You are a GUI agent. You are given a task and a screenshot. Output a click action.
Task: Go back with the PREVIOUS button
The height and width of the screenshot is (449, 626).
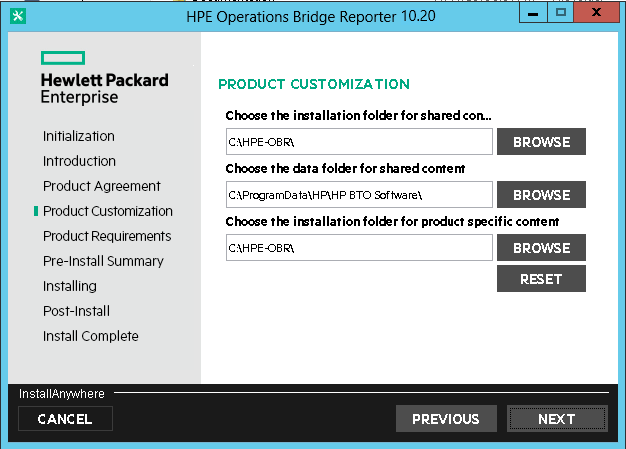(446, 419)
